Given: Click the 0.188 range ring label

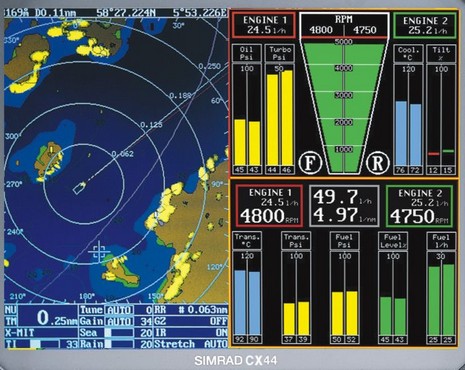Looking at the screenshot, I should tap(180, 96).
